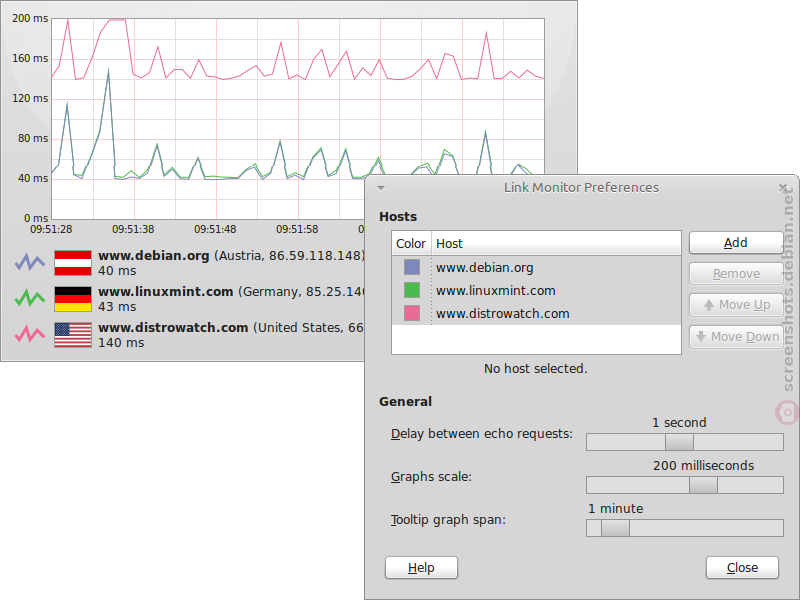Click the blue zigzag icon for www.debian.org
800x600 pixels.
pos(30,262)
